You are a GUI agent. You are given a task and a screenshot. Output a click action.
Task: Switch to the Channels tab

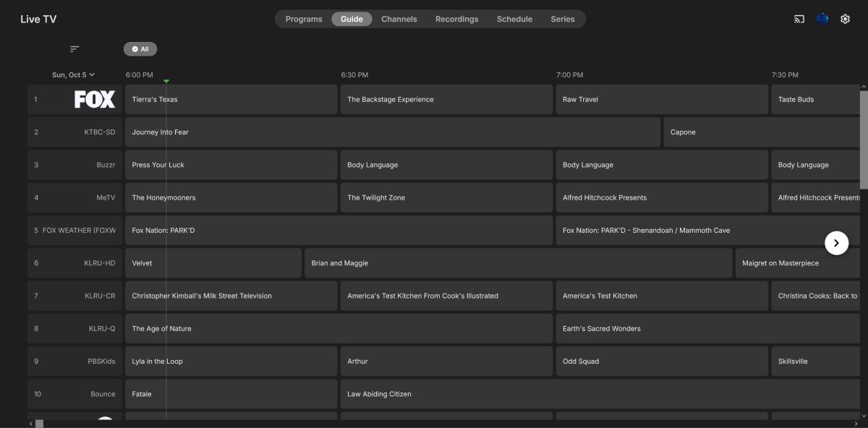pos(399,19)
